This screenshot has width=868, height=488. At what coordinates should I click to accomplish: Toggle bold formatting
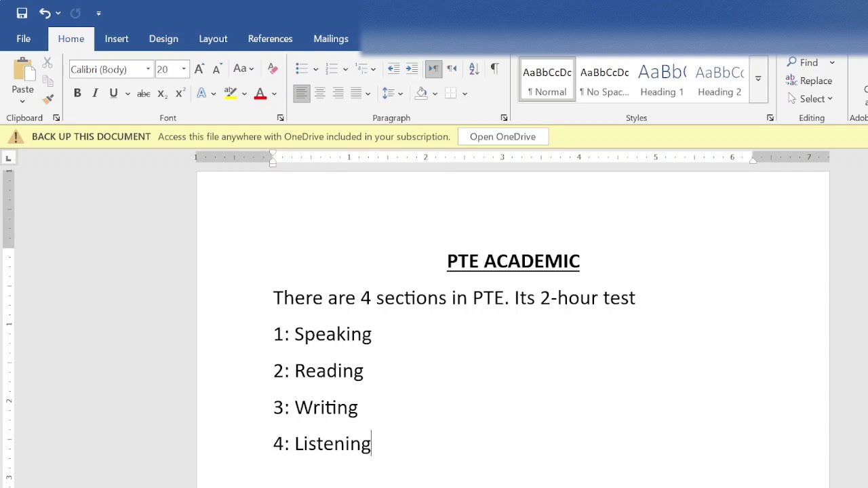tap(77, 94)
